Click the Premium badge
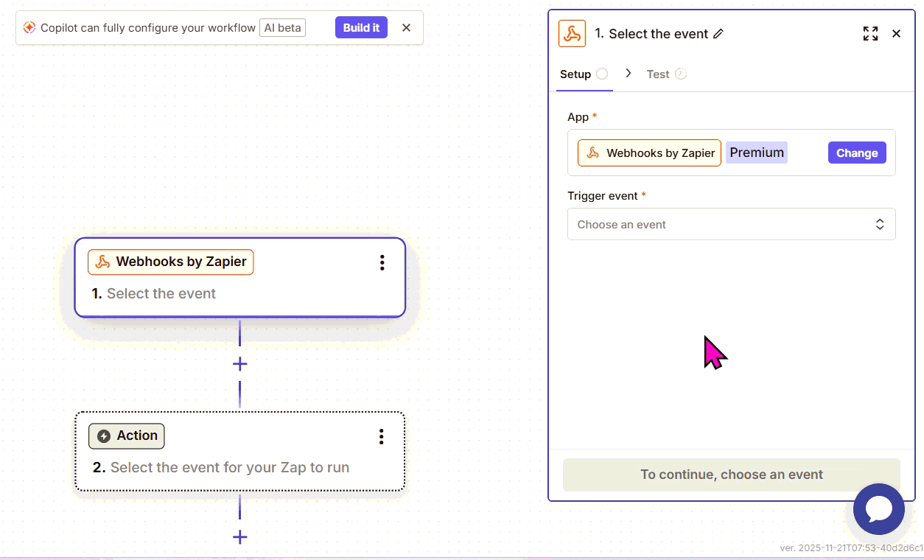Screen dimensions: 924x560 [x=757, y=153]
